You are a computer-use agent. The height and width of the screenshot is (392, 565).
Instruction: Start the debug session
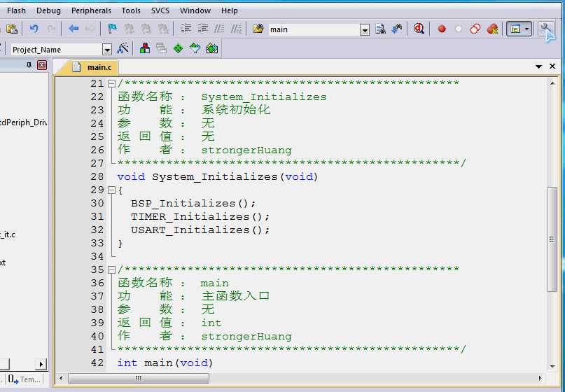419,29
